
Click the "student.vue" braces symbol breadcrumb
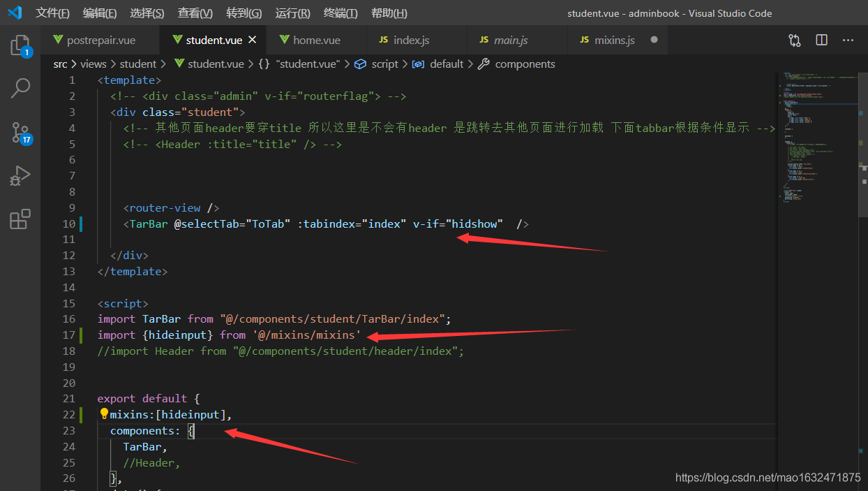click(299, 64)
